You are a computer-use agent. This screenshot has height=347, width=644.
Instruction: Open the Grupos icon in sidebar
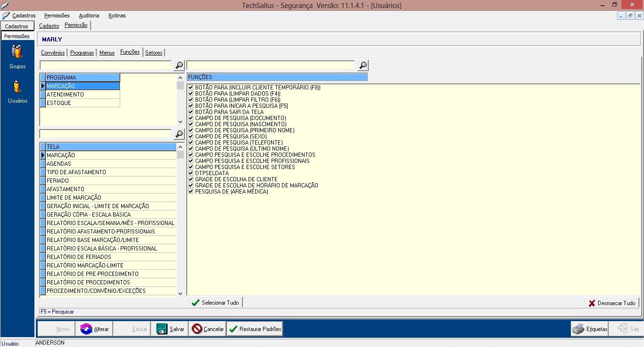[x=17, y=56]
